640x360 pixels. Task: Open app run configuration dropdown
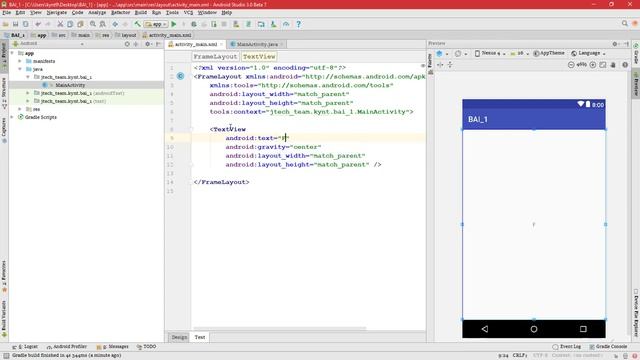(x=156, y=24)
